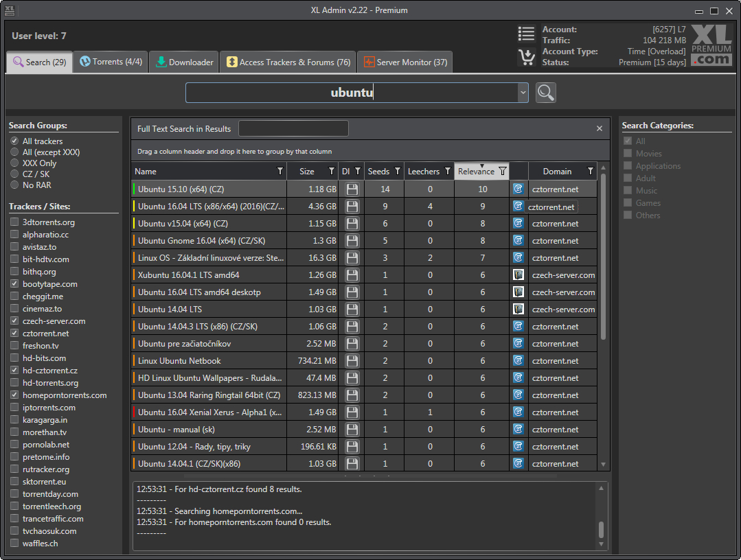This screenshot has height=560, width=741.
Task: Enable the 3dtorrents.org tracker checkbox
Action: [14, 222]
